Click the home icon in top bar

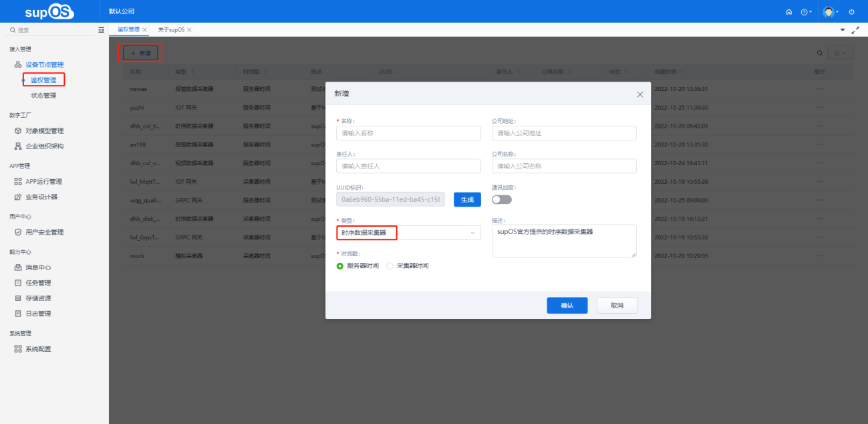pos(788,12)
